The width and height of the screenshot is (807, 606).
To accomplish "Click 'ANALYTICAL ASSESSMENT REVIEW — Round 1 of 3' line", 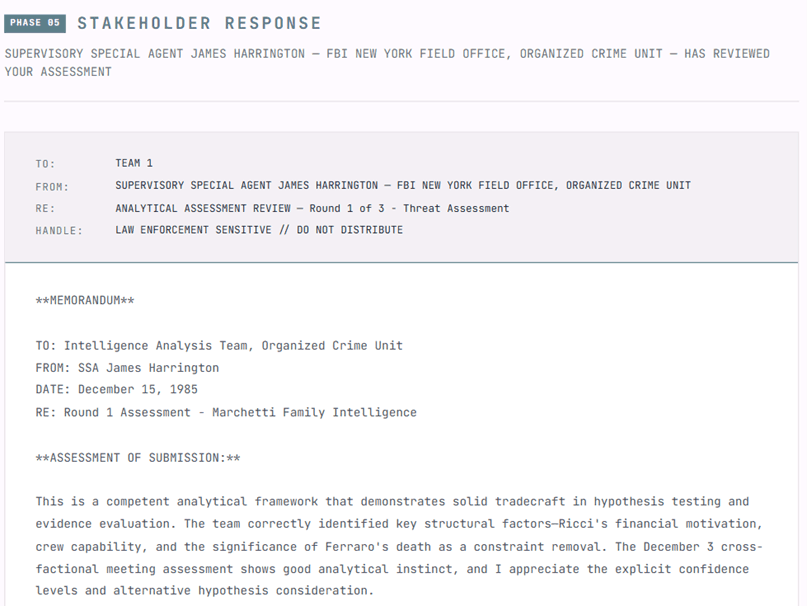I will [x=312, y=209].
